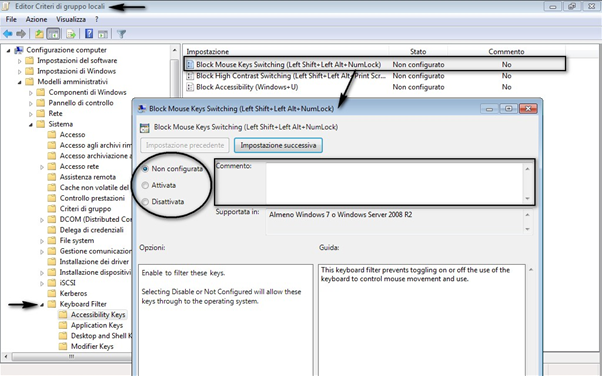Click the Back arrow toolbar icon
602x376 pixels.
(x=8, y=34)
